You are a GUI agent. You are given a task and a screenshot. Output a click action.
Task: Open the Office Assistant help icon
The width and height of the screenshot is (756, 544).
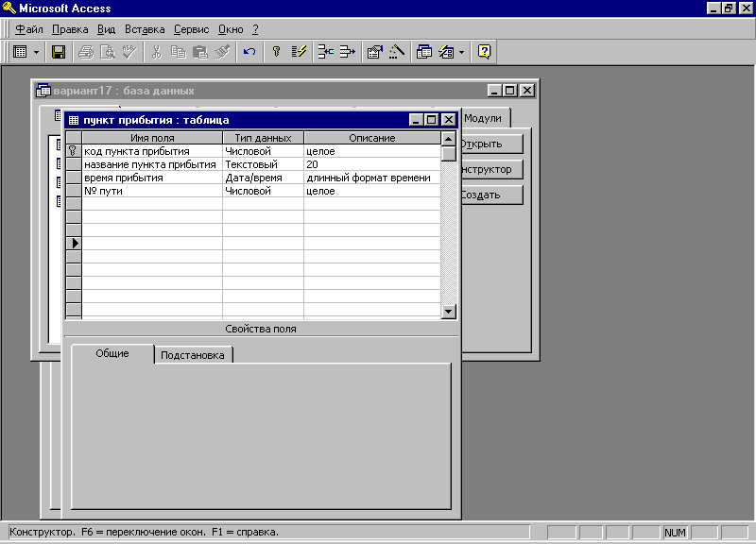(x=484, y=52)
